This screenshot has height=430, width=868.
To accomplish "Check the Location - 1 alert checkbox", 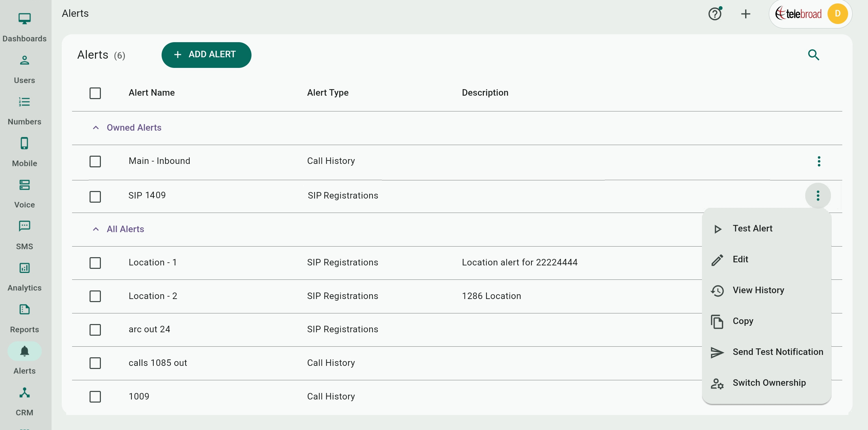I will pos(95,263).
